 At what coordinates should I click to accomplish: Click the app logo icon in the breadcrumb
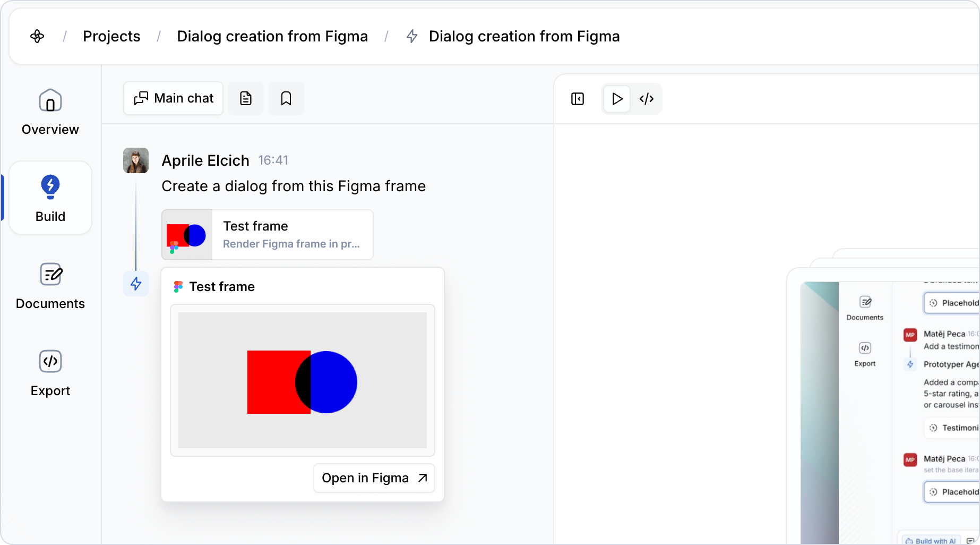pos(37,36)
